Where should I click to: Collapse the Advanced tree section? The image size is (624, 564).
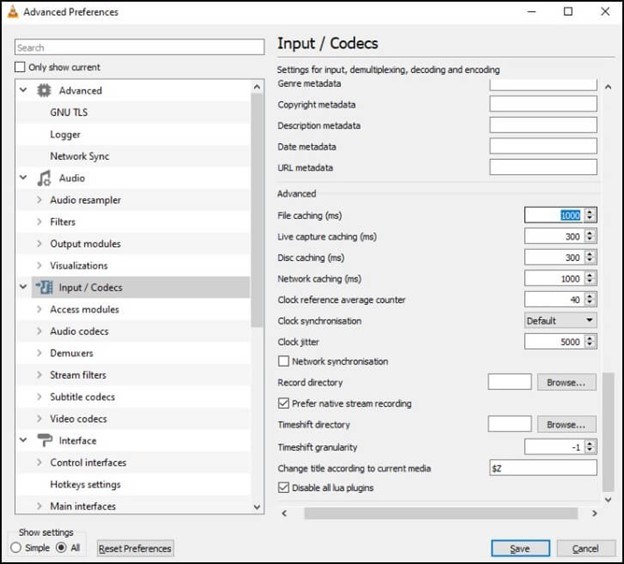24,91
